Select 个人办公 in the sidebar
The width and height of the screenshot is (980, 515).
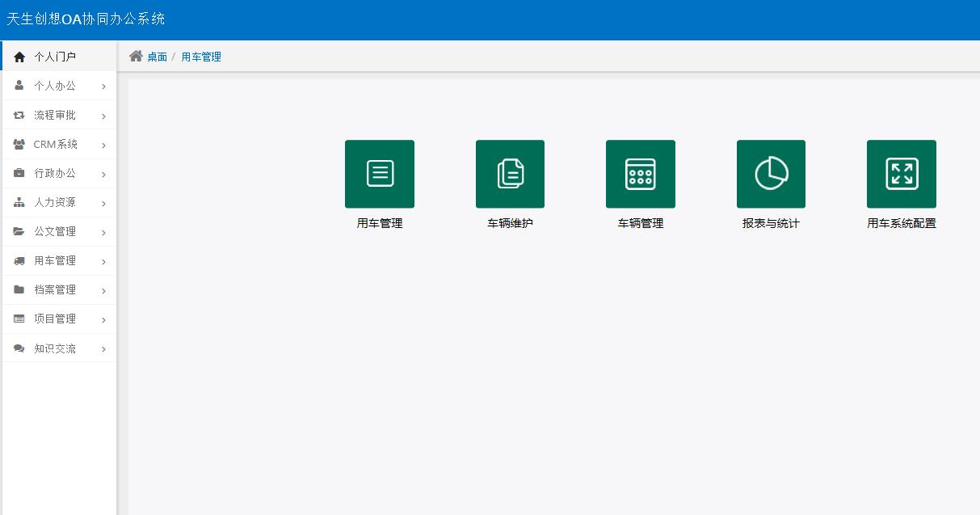tap(55, 86)
